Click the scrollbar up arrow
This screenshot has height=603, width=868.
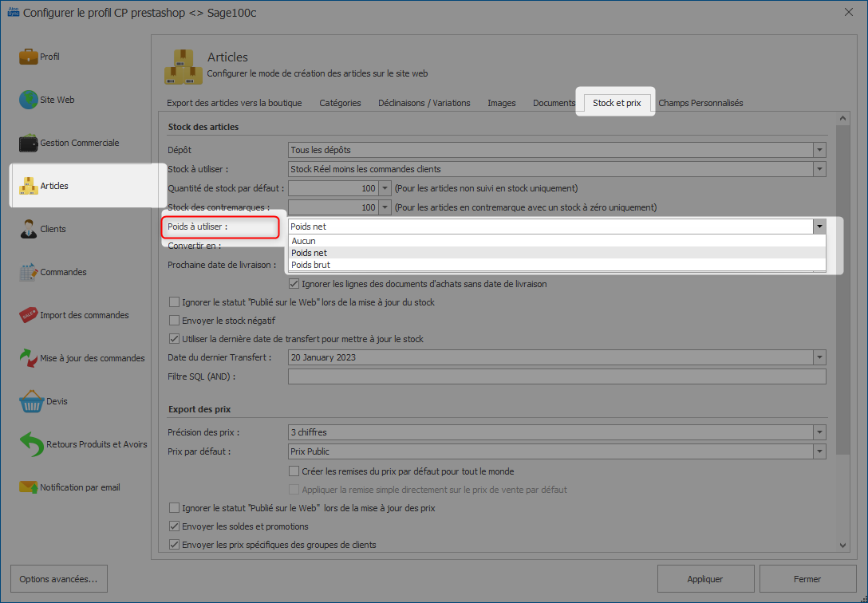[x=842, y=118]
